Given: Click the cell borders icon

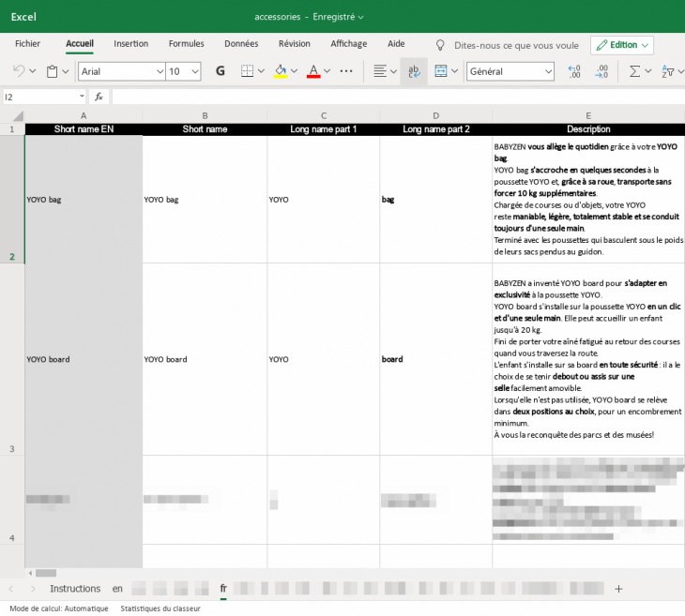Looking at the screenshot, I should pyautogui.click(x=248, y=70).
